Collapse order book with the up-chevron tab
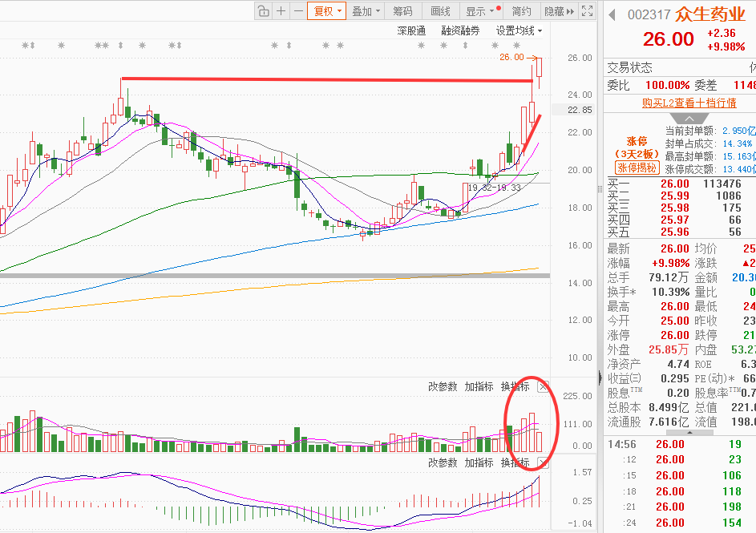The height and width of the screenshot is (533, 756). (689, 119)
